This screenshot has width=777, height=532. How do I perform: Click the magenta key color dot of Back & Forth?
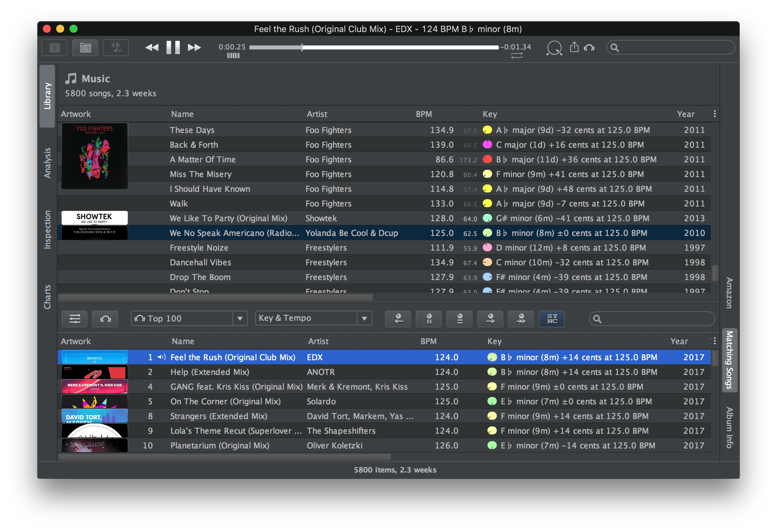(x=487, y=145)
